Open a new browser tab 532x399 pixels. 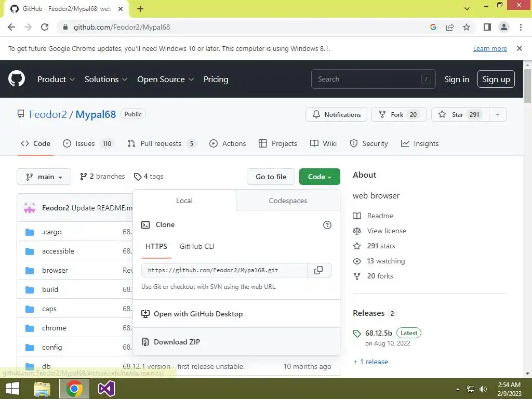[x=140, y=9]
